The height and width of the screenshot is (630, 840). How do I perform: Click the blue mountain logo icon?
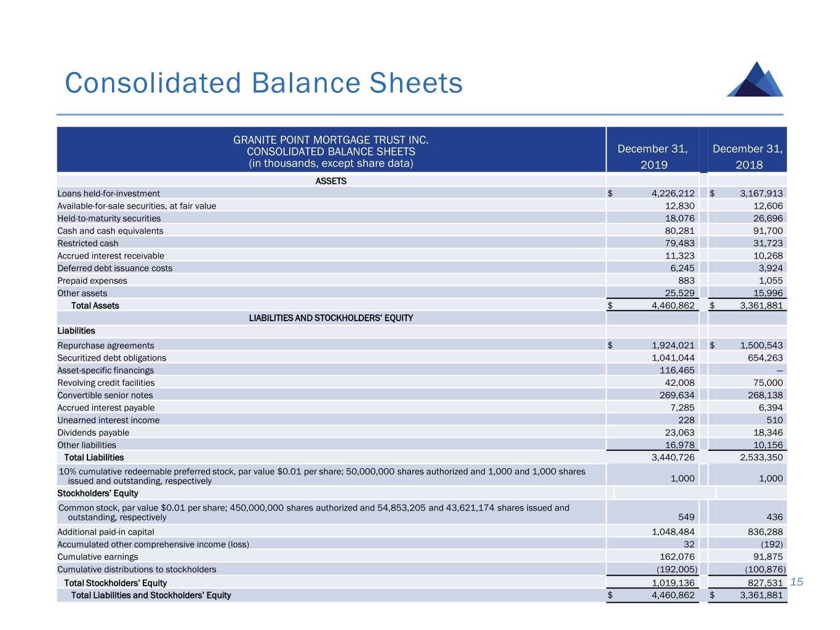[755, 80]
